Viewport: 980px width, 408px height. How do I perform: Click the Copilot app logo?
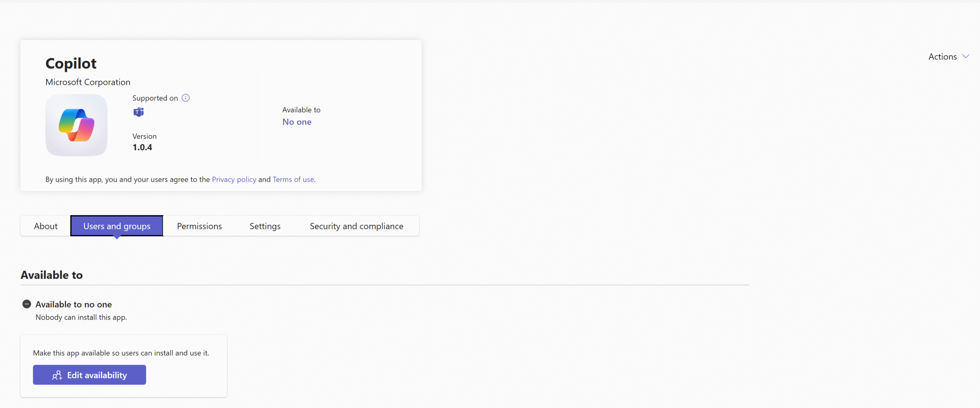76,125
